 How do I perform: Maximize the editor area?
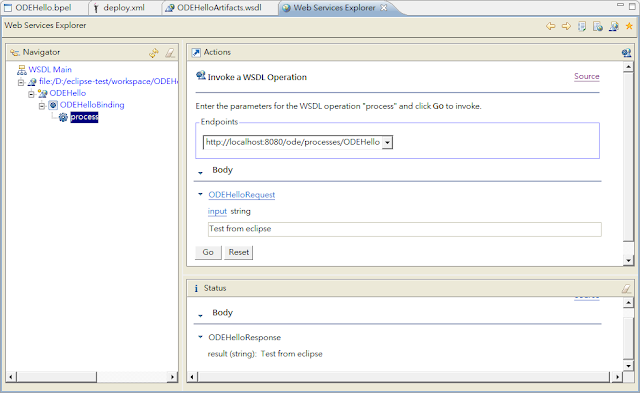pos(633,6)
